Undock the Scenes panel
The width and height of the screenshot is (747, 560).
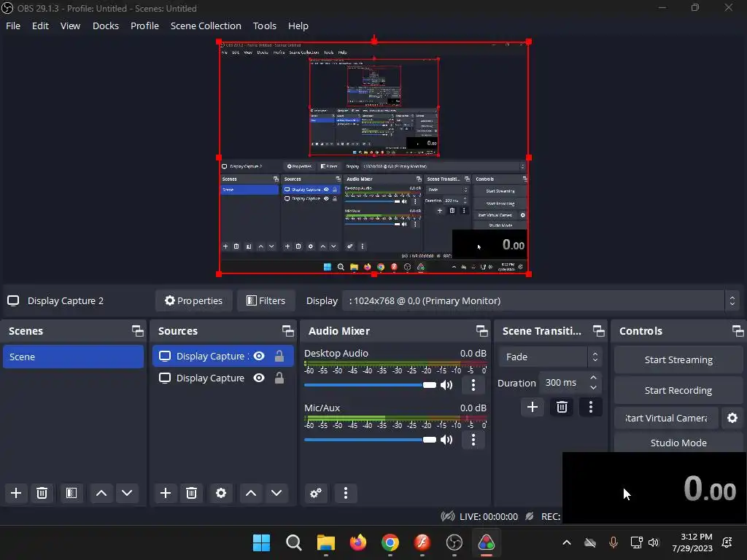(x=138, y=331)
